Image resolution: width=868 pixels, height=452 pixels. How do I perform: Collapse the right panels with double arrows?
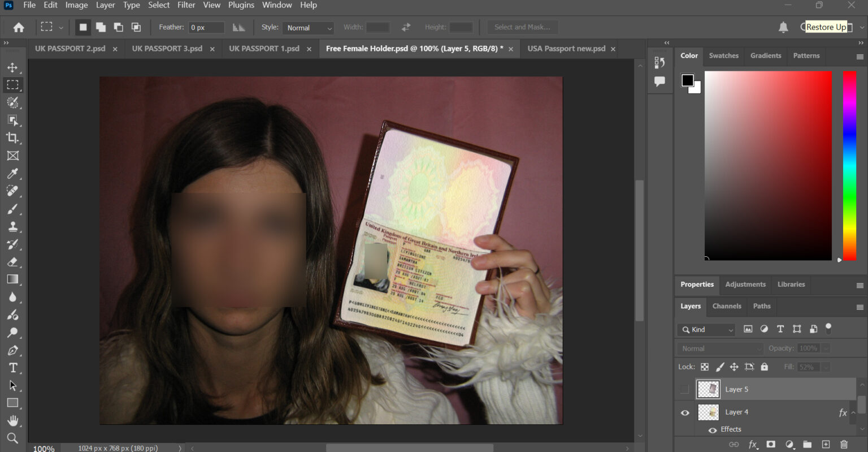861,42
